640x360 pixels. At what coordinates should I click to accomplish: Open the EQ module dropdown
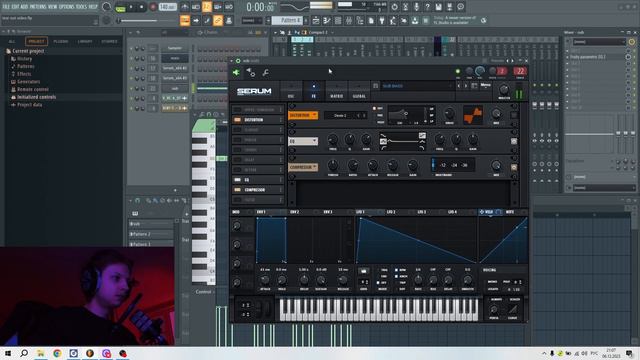tap(303, 141)
